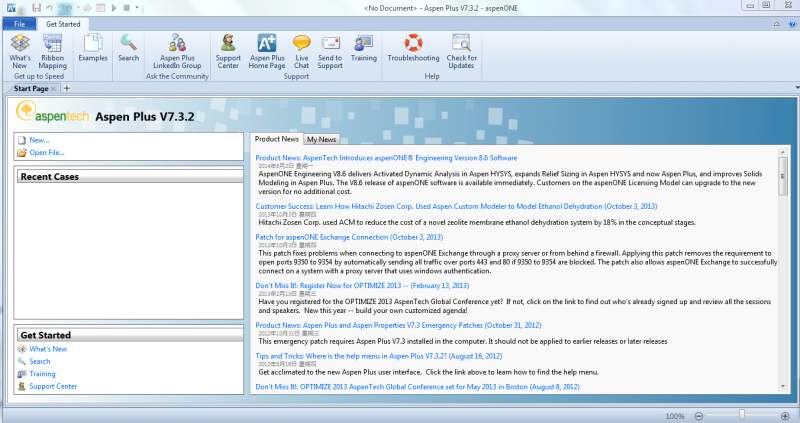Click the zoom in plus button

tap(785, 416)
